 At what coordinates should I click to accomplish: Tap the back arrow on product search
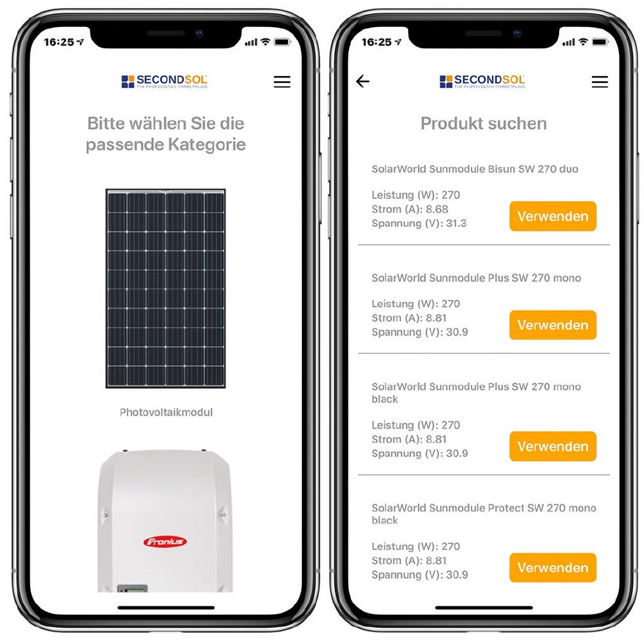(363, 81)
